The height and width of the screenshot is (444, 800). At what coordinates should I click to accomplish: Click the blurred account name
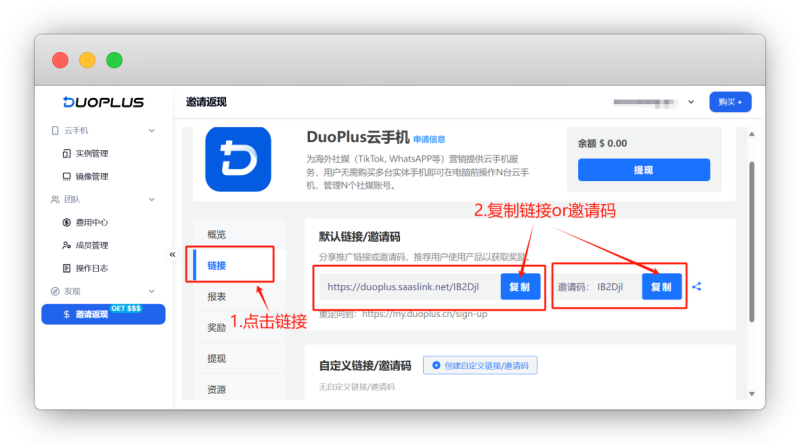[645, 103]
